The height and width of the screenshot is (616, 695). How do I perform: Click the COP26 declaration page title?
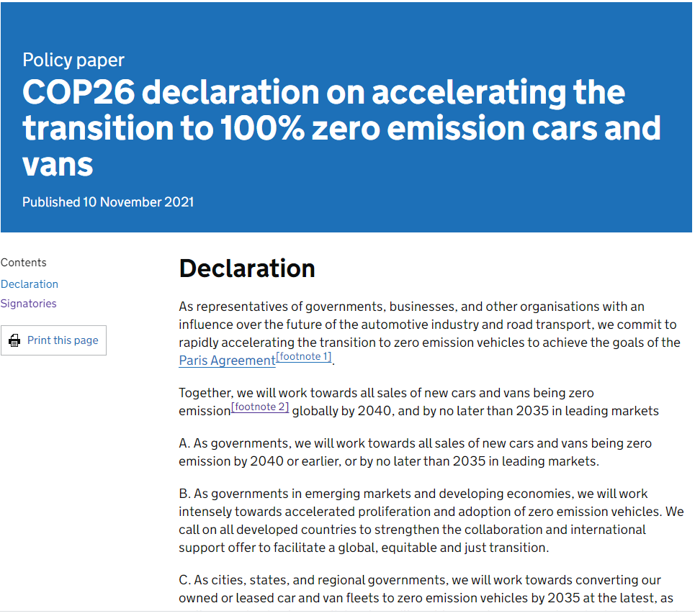coord(341,128)
